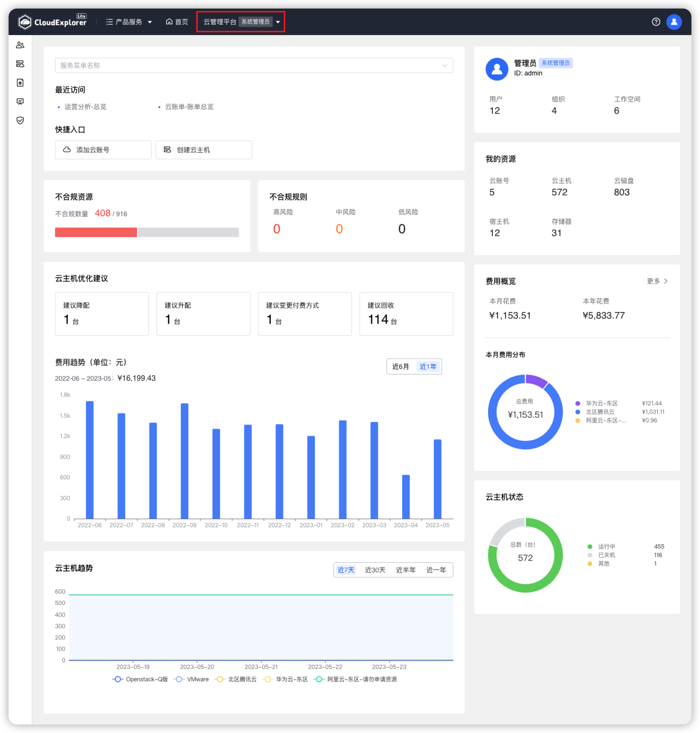Select 近半年 in host trend
The height and width of the screenshot is (733, 700).
405,570
